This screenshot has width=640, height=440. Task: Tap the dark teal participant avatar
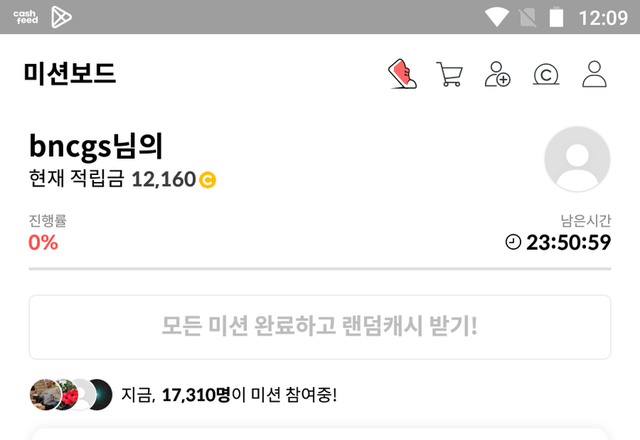101,395
